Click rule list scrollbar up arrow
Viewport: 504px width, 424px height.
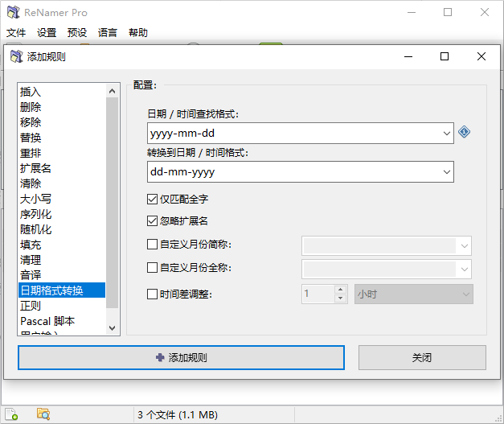[x=113, y=91]
